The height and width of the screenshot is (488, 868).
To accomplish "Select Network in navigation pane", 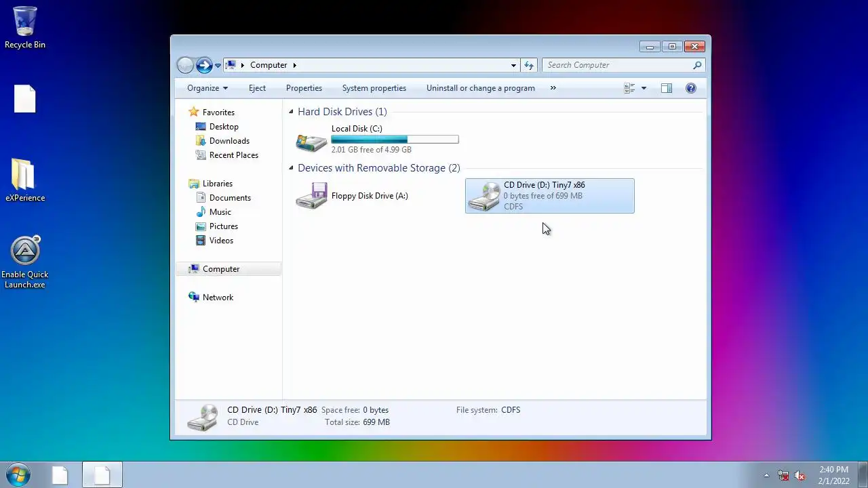I will point(218,298).
